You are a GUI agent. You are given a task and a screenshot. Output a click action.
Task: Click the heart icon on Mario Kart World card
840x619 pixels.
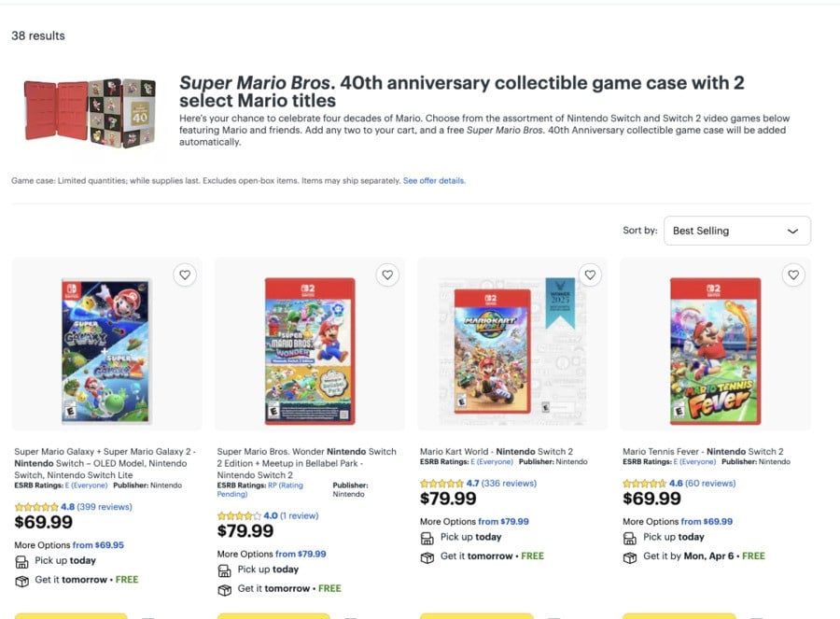tap(590, 274)
